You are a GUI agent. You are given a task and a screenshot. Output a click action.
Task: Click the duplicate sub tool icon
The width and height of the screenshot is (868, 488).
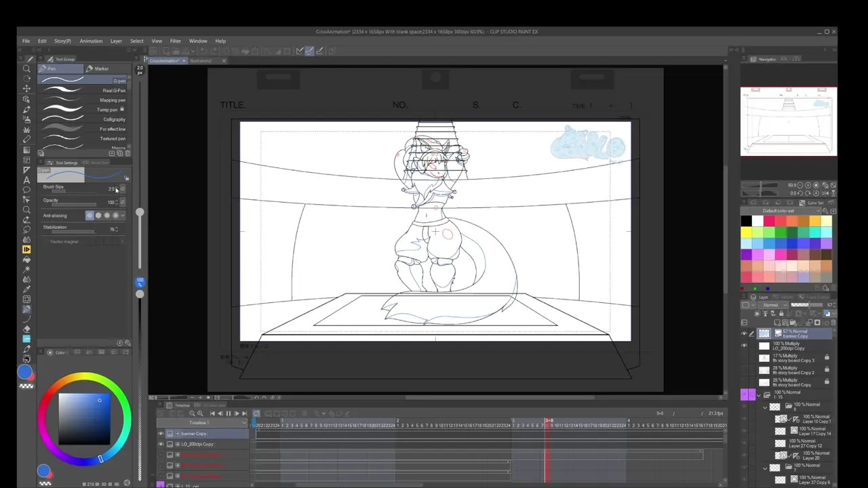[x=119, y=153]
